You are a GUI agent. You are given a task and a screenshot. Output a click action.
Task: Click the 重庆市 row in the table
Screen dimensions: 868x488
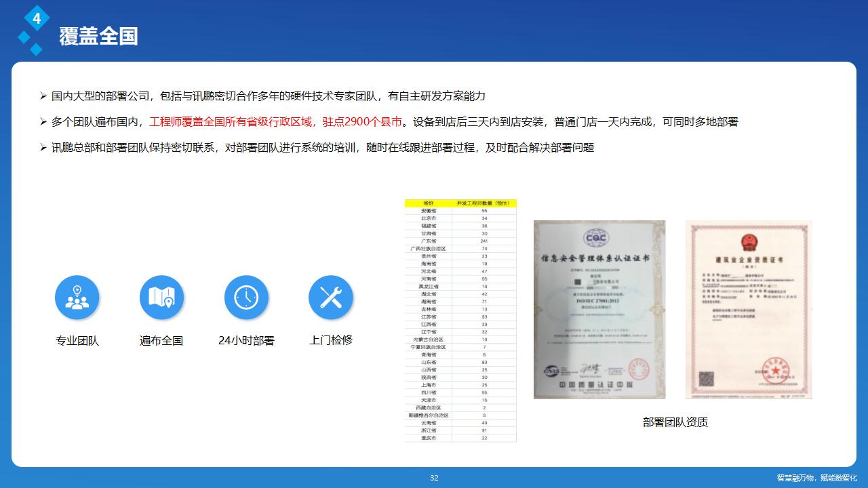[x=428, y=438]
